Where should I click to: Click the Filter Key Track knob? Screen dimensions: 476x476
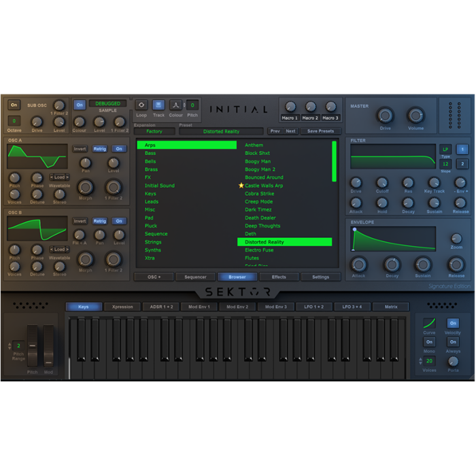click(x=434, y=182)
